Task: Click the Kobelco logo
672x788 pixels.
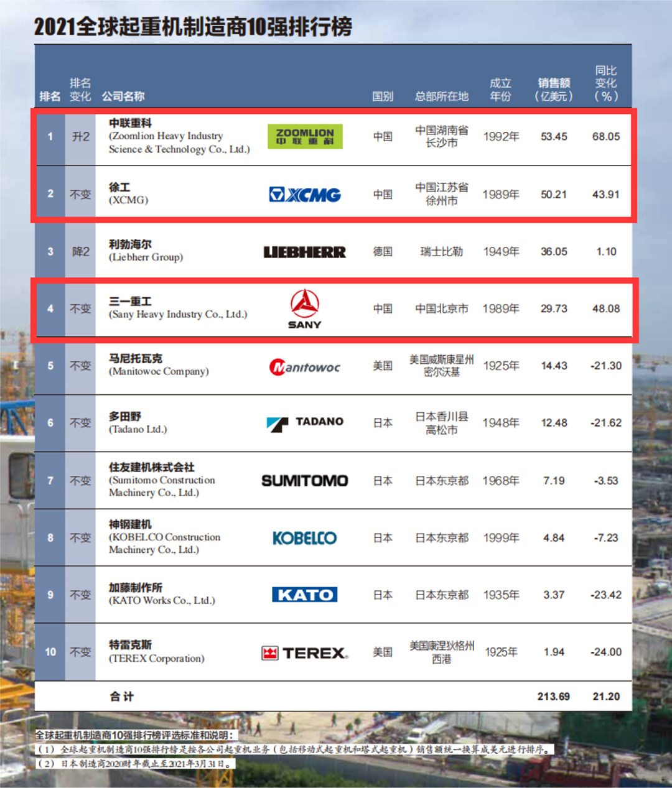Action: pos(305,538)
